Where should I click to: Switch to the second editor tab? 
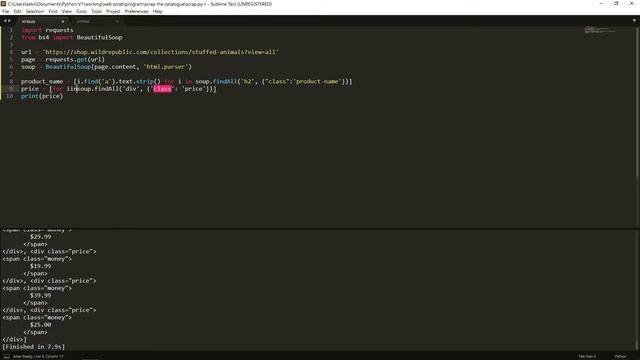pos(96,21)
